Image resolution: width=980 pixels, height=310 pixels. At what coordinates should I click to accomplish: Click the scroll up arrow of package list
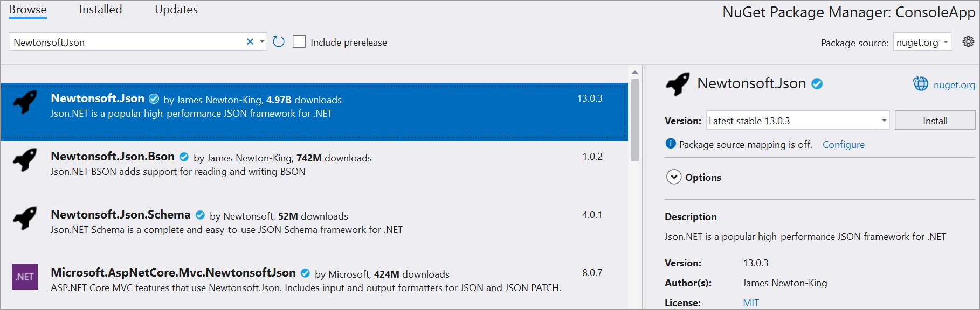(x=635, y=72)
